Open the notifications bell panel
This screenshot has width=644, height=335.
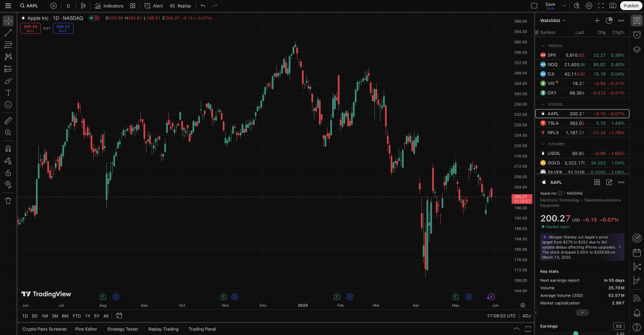[636, 313]
